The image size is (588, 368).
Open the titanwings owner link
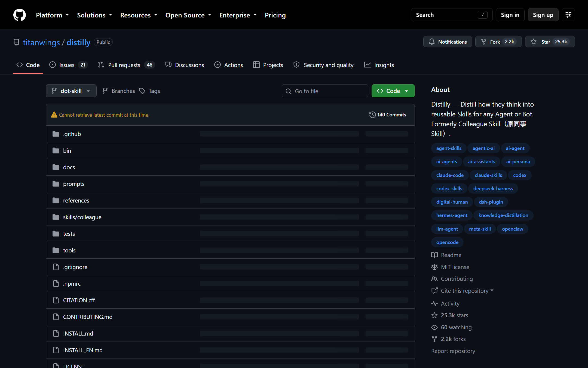(x=41, y=42)
